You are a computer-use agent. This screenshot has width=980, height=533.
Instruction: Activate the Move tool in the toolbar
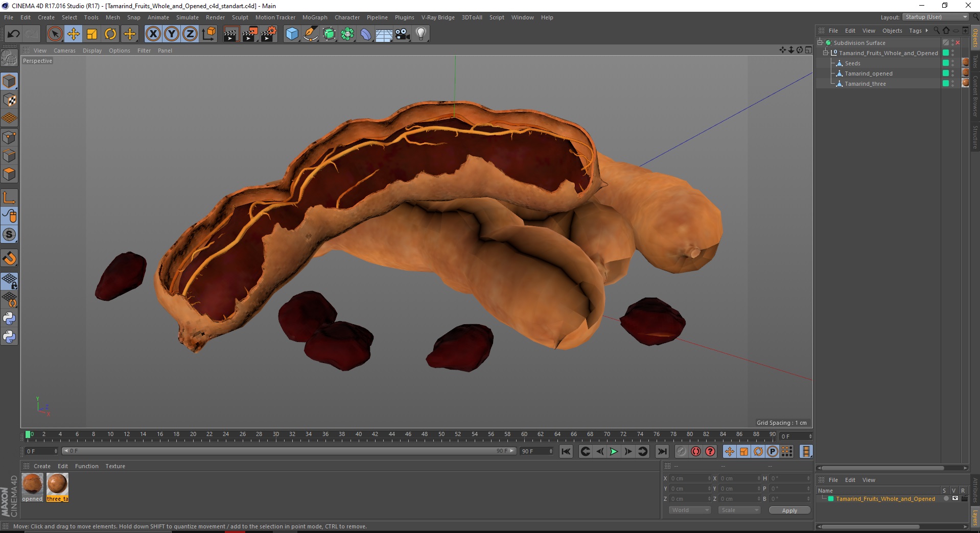(74, 34)
